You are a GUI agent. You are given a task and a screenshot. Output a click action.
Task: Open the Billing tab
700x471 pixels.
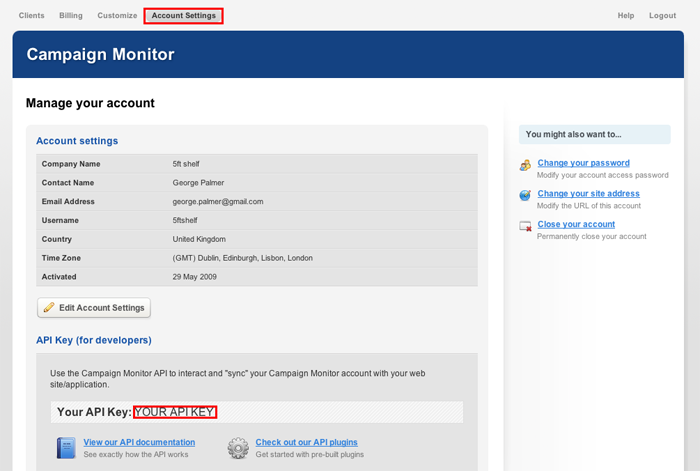pyautogui.click(x=71, y=16)
